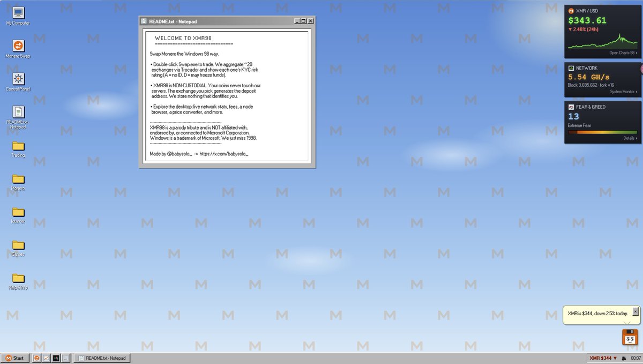Select the Control Panel gear icon
This screenshot has width=643, height=364.
click(x=18, y=79)
